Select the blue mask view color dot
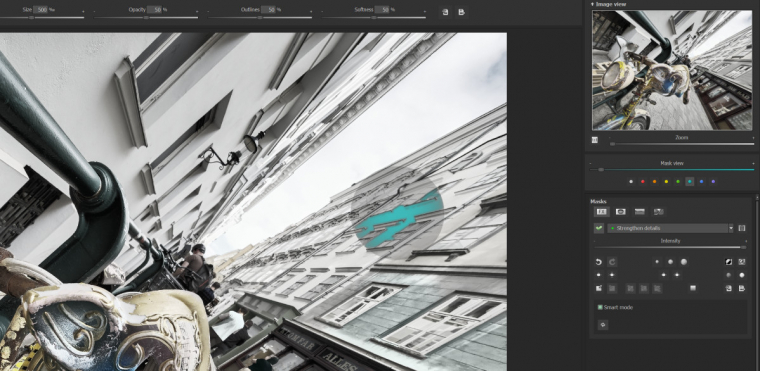Viewport: 760px width, 371px height. (701, 182)
